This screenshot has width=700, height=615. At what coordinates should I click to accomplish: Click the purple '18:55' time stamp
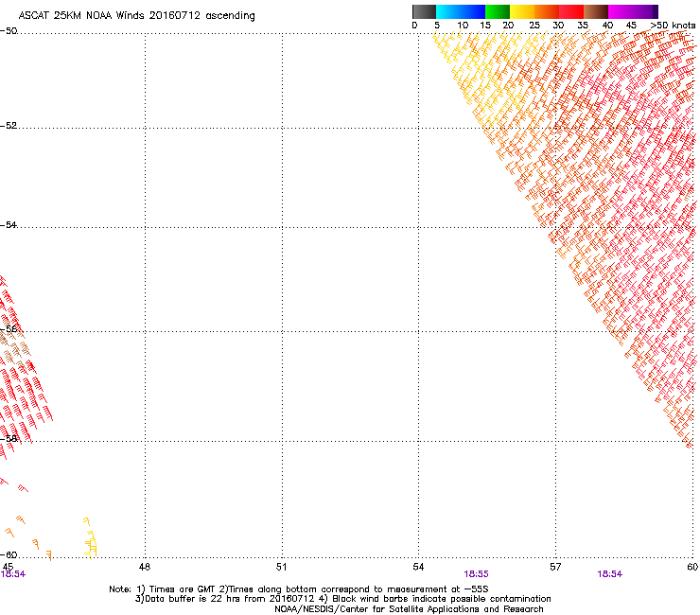tap(476, 574)
